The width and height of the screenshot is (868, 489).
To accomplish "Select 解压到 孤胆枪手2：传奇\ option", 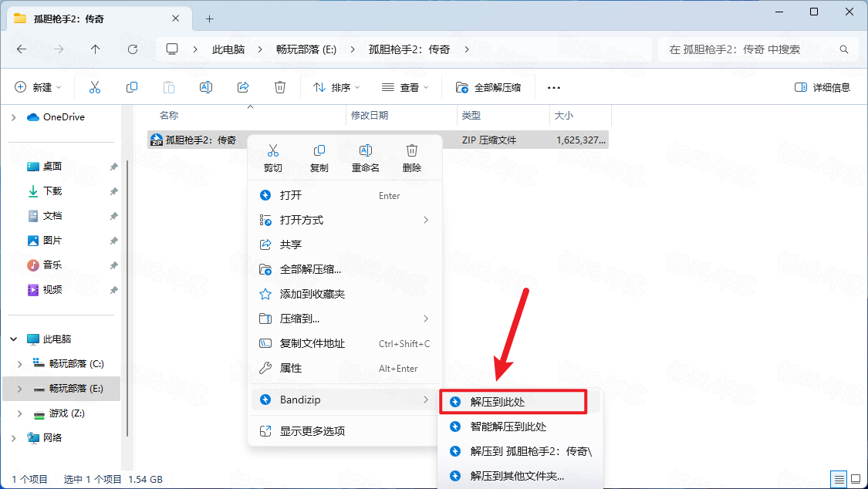I will (519, 451).
